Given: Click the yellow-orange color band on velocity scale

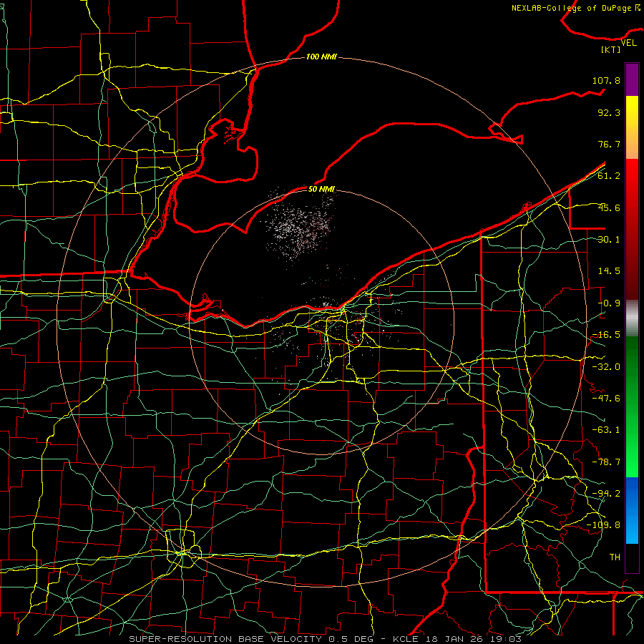Looking at the screenshot, I should click(632, 127).
